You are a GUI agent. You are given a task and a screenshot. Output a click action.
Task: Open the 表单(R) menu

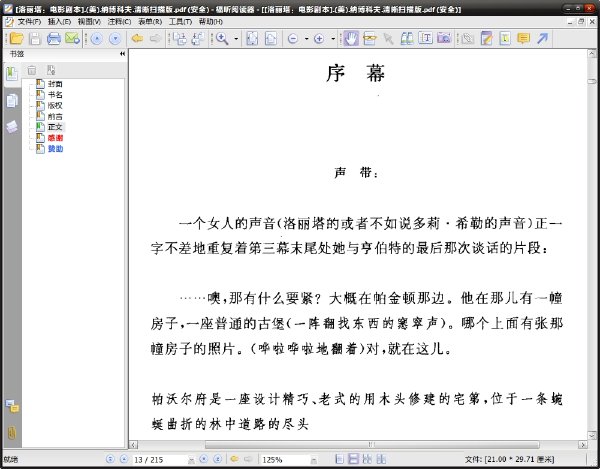[150, 22]
